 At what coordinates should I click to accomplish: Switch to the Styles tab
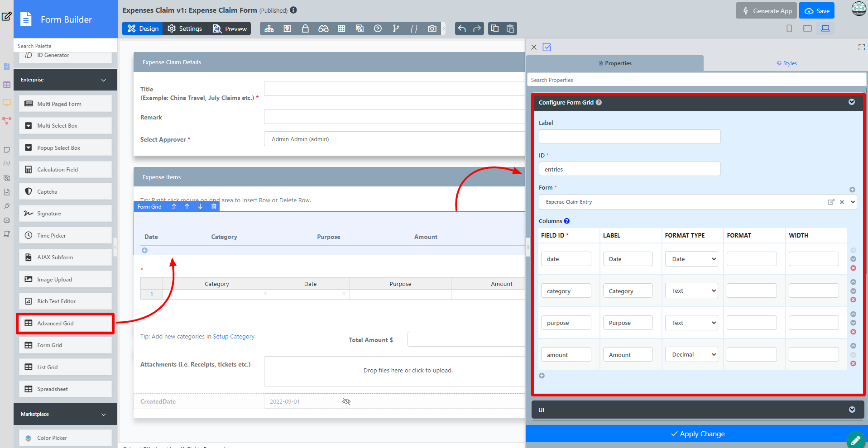tap(786, 63)
